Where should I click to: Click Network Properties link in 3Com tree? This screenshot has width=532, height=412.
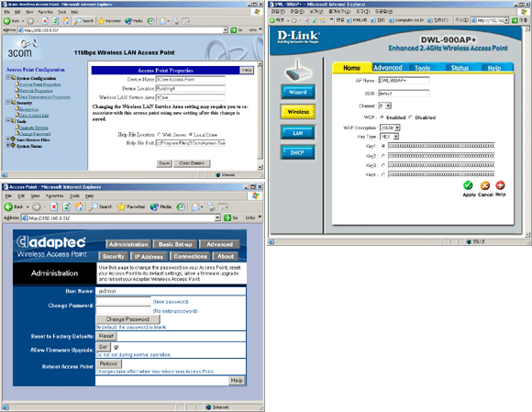(36, 91)
